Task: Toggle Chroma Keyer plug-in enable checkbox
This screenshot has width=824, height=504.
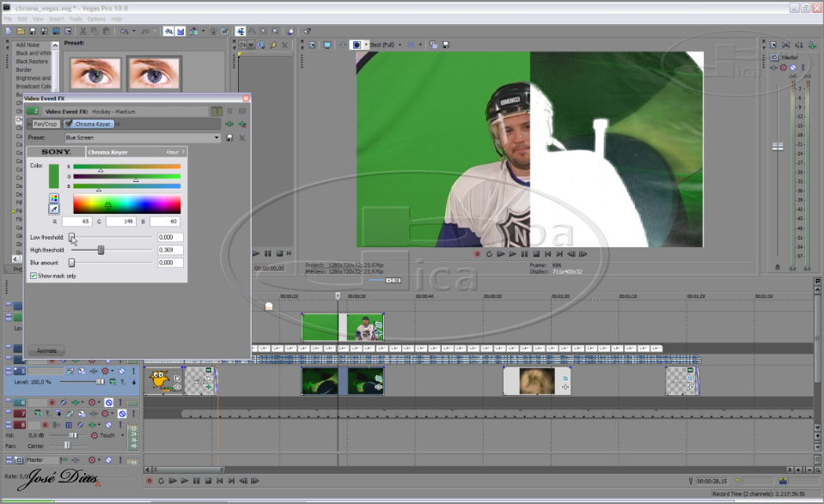Action: click(69, 124)
